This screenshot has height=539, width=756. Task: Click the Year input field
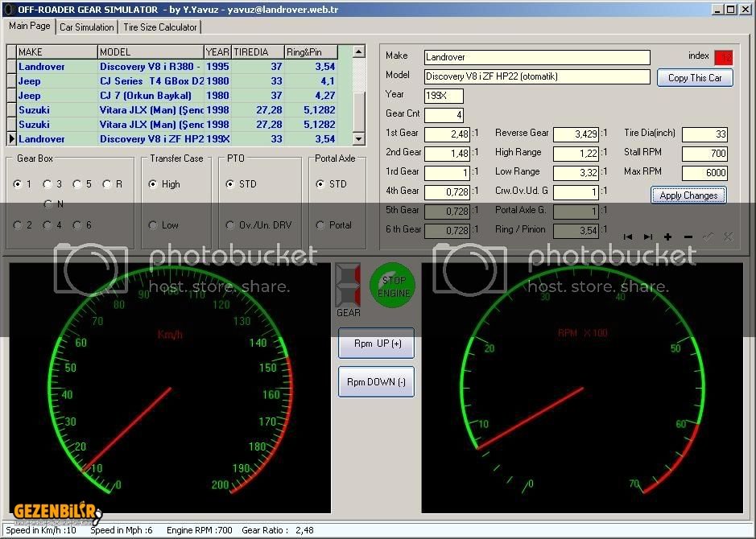pyautogui.click(x=444, y=96)
